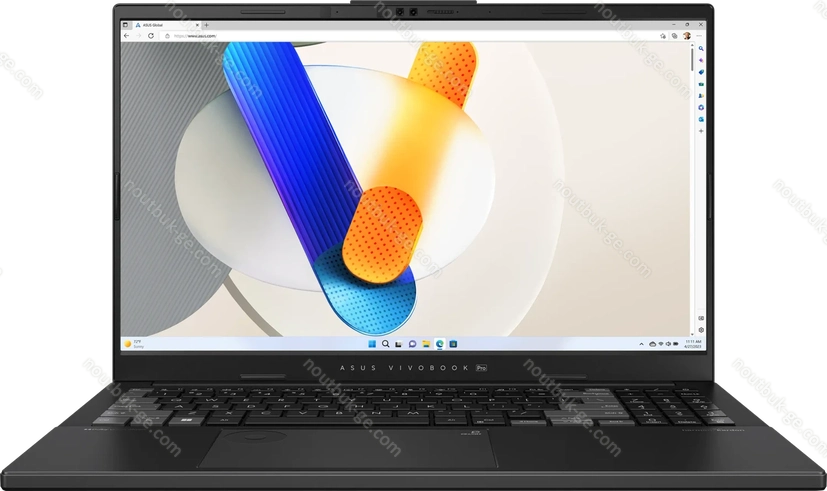Open a new tab with plus button
This screenshot has width=827, height=491.
[x=206, y=24]
